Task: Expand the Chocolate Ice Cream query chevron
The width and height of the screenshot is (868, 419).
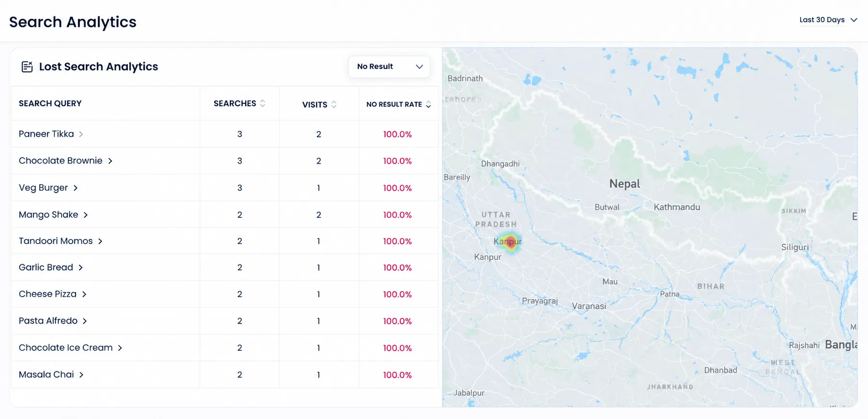Action: click(120, 348)
